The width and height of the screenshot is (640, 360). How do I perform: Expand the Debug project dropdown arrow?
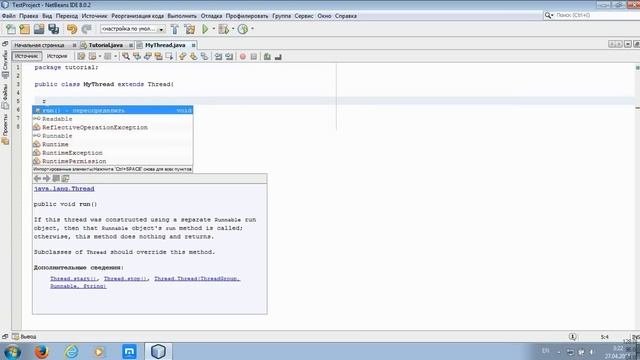[233, 29]
